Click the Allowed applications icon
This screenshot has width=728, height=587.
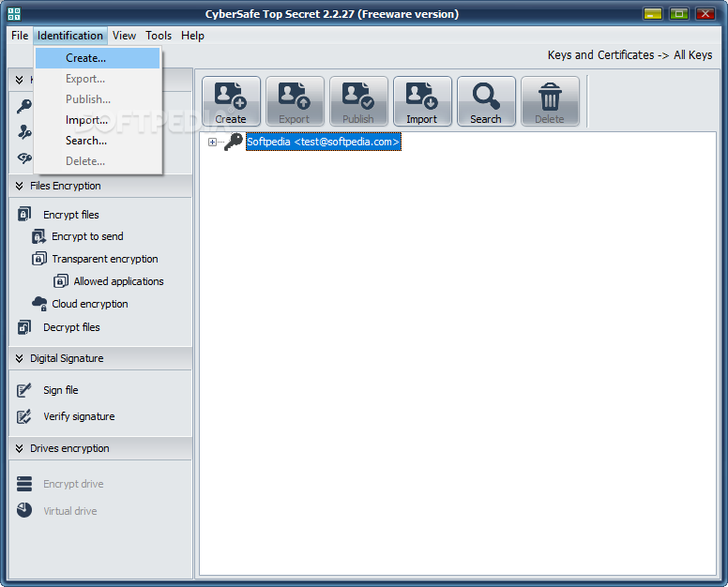tap(61, 281)
